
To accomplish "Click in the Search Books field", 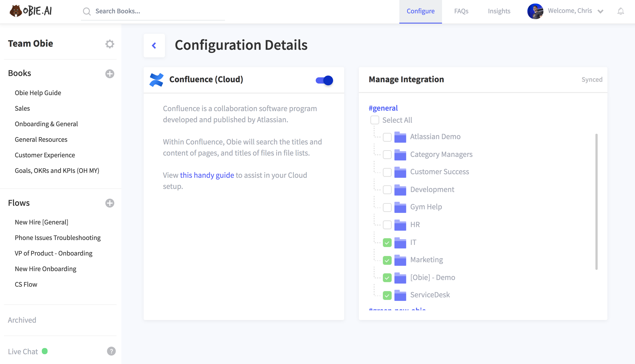I will pos(153,11).
